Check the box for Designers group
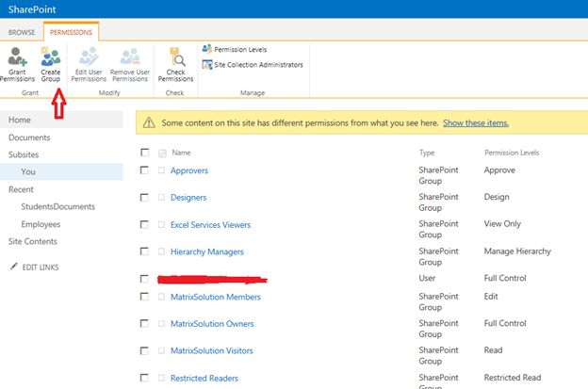588x389 pixels. (144, 198)
